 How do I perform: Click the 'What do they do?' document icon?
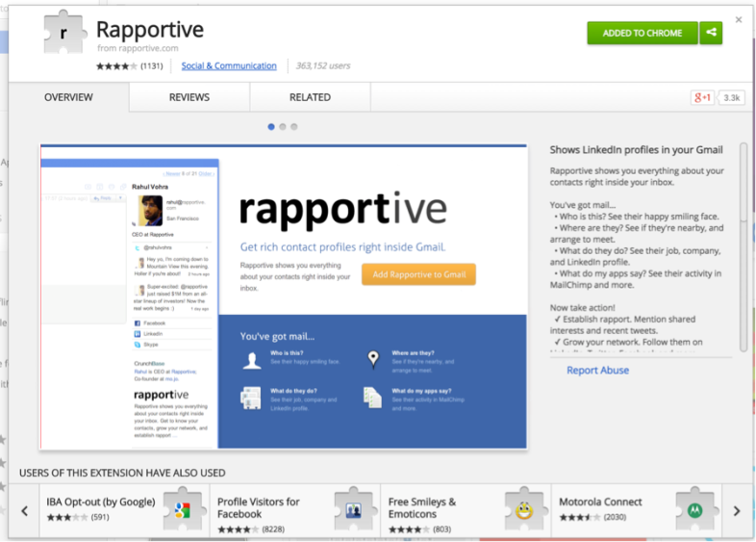[251, 399]
